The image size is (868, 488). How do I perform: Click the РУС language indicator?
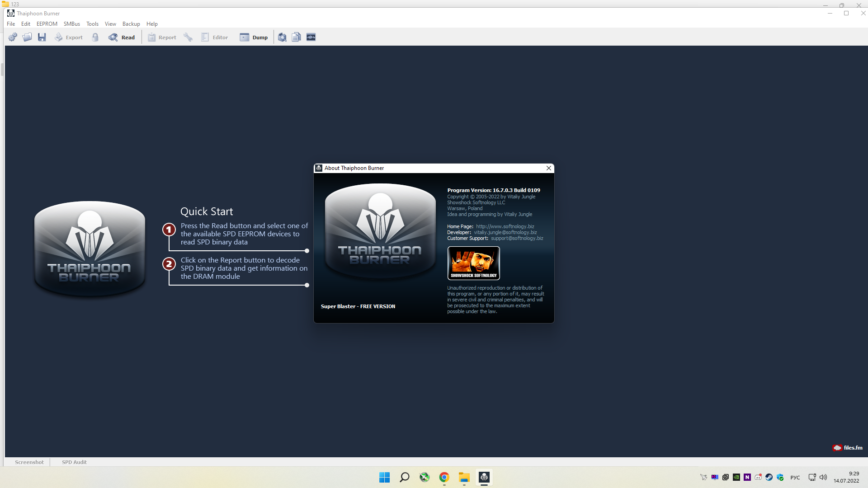pyautogui.click(x=795, y=478)
